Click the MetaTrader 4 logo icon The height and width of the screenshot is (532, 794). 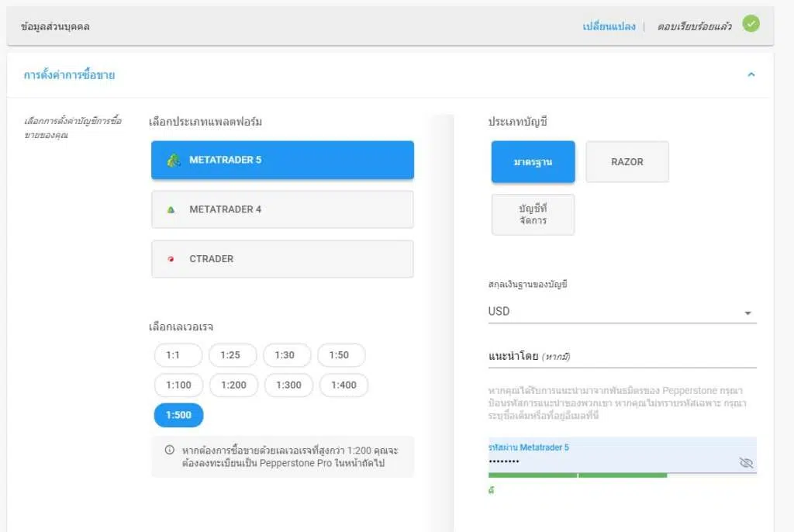(171, 209)
